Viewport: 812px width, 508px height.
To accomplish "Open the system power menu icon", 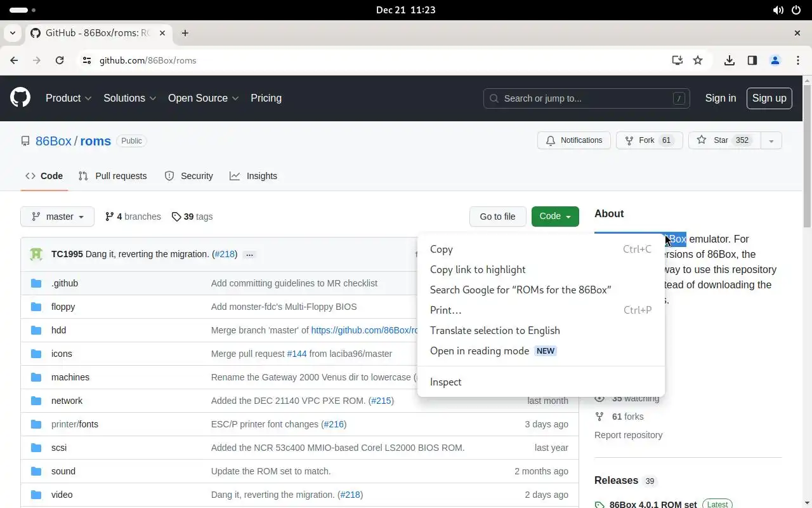I will click(x=797, y=10).
